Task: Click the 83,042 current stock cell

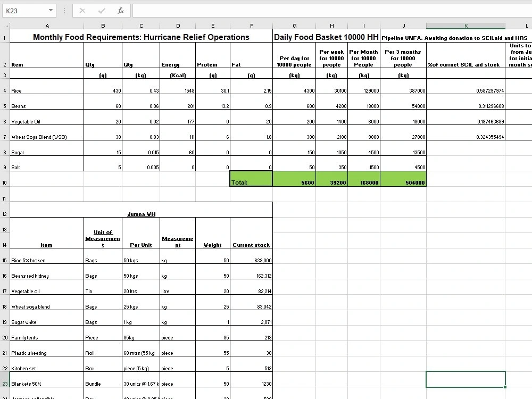Action: click(x=251, y=303)
